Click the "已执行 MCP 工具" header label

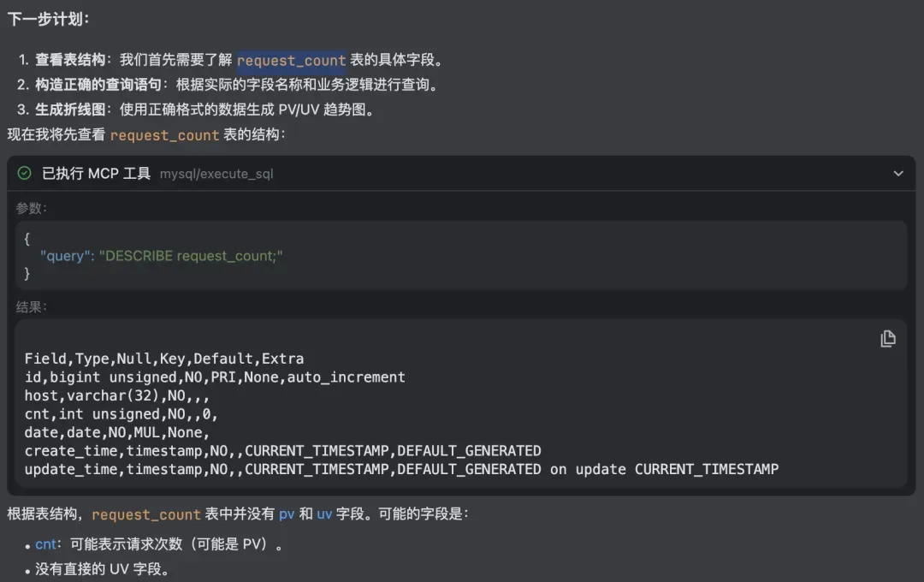(97, 174)
